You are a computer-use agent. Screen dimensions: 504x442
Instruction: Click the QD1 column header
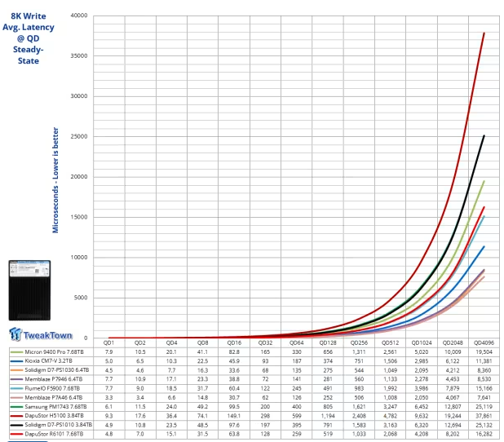(108, 343)
